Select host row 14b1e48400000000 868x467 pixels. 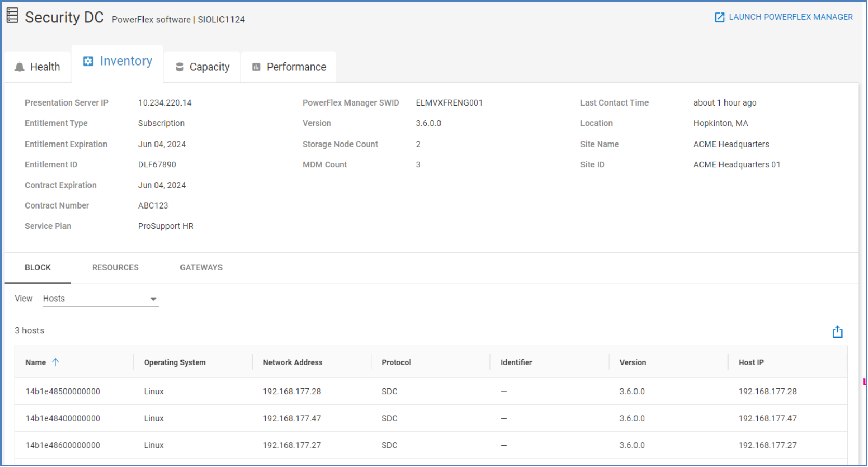tap(431, 419)
